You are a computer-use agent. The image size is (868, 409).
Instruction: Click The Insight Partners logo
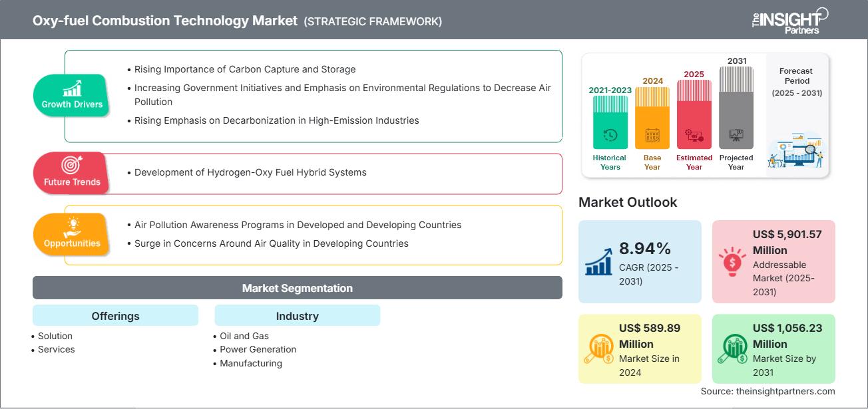pos(790,20)
